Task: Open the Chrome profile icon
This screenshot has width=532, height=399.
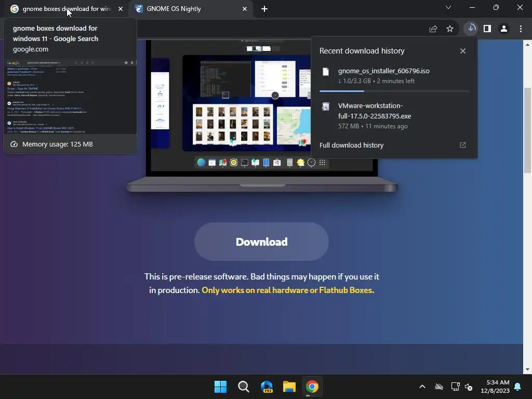Action: (504, 29)
